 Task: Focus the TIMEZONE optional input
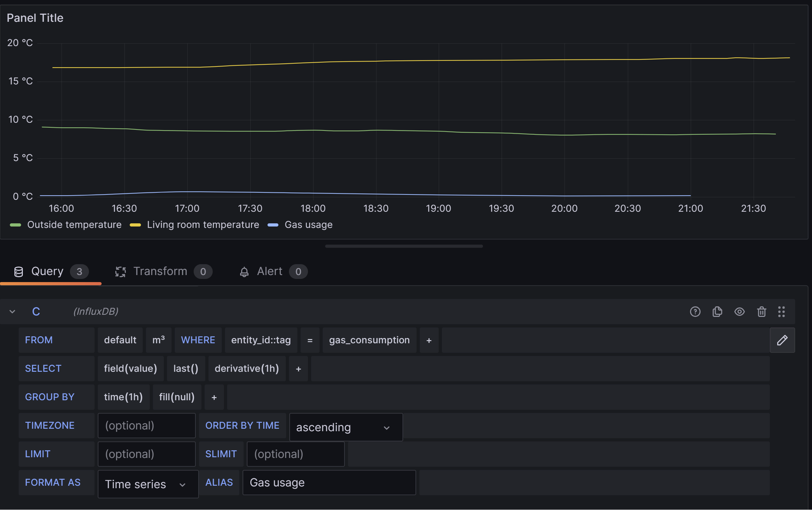[x=147, y=426]
